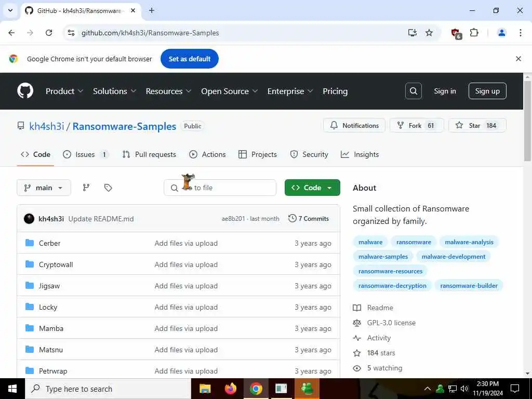Click the Go to file search field

point(220,188)
